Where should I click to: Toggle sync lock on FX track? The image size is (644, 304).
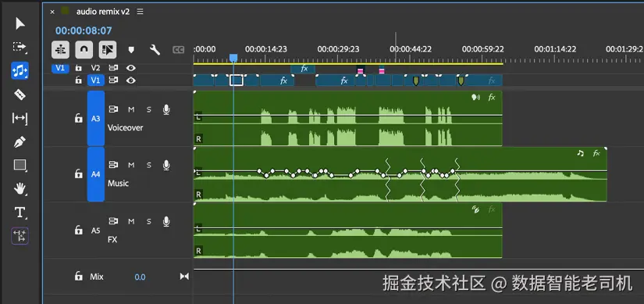click(113, 221)
